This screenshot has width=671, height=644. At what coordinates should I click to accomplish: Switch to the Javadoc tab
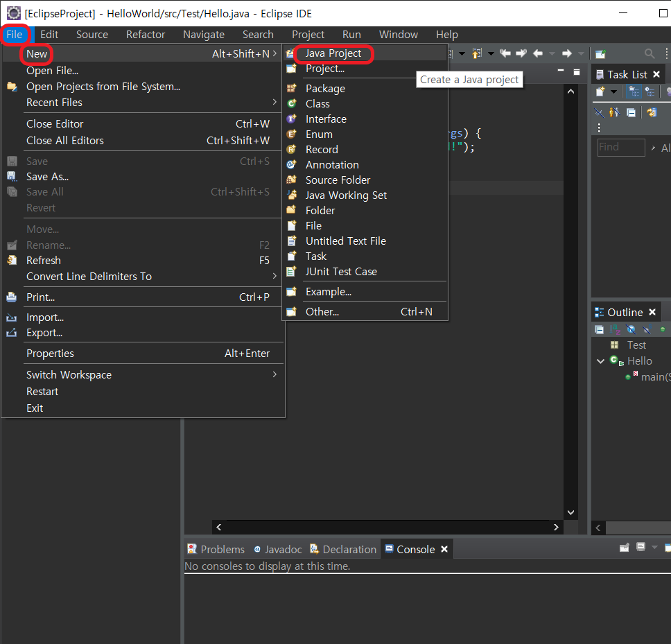point(278,549)
